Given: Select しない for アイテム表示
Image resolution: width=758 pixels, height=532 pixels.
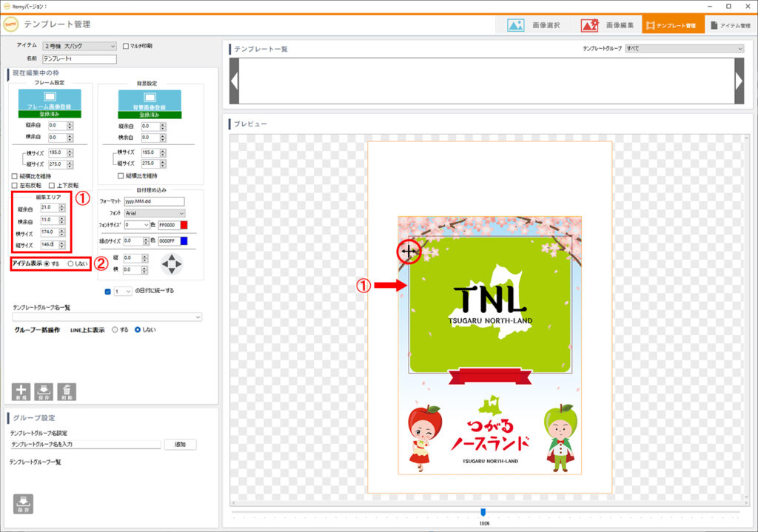Looking at the screenshot, I should pos(71,263).
